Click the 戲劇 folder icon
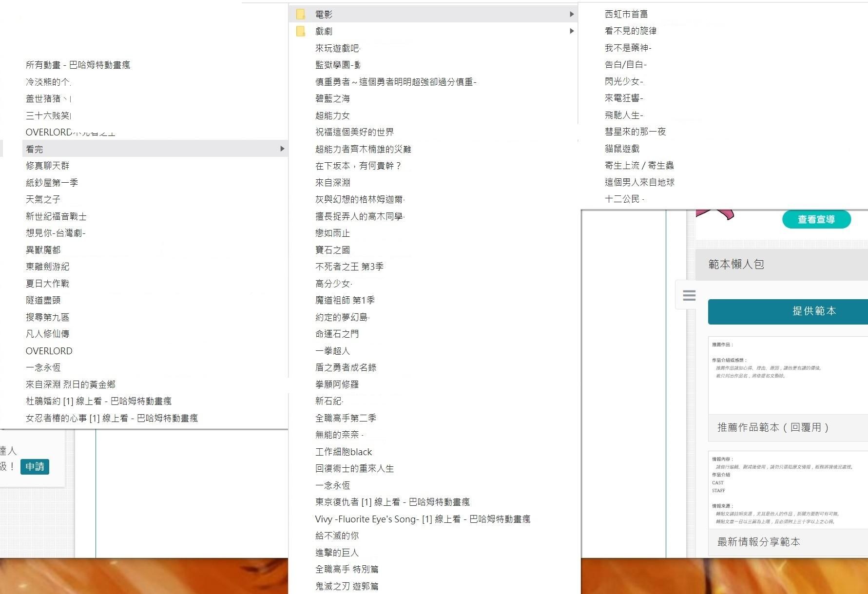868x594 pixels. pyautogui.click(x=301, y=31)
